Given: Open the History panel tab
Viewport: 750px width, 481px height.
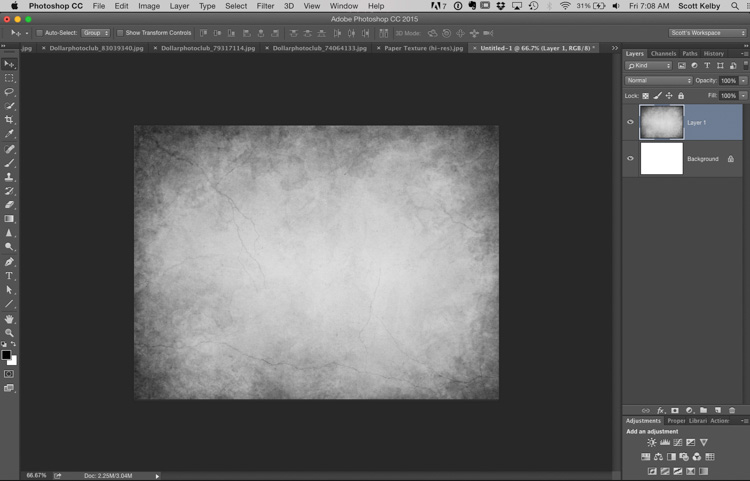Looking at the screenshot, I should (713, 53).
